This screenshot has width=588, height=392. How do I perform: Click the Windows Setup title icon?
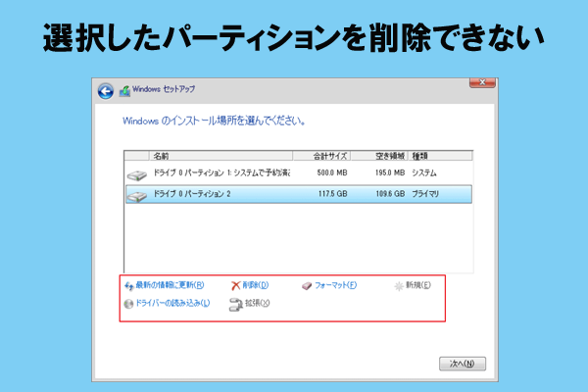coord(124,91)
